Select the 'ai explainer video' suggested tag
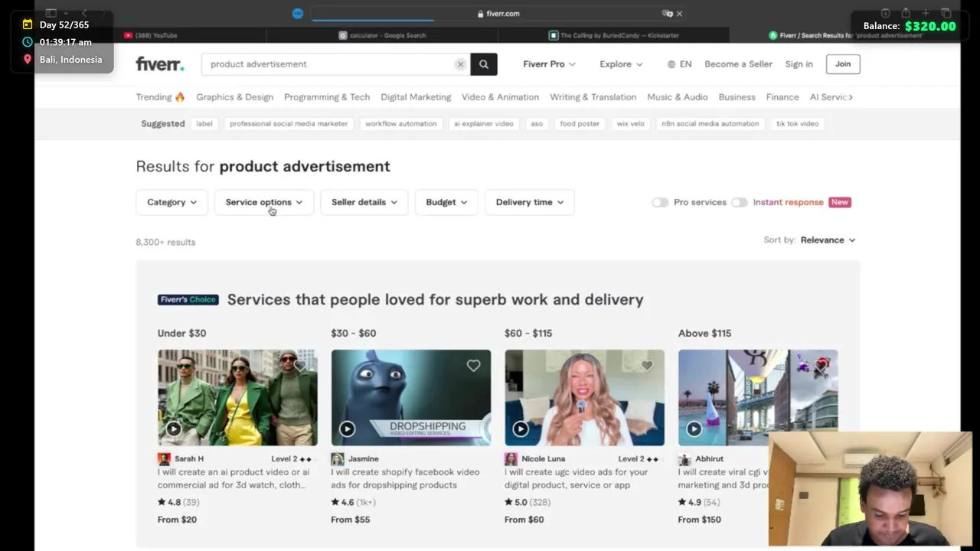The width and height of the screenshot is (980, 551). click(484, 123)
